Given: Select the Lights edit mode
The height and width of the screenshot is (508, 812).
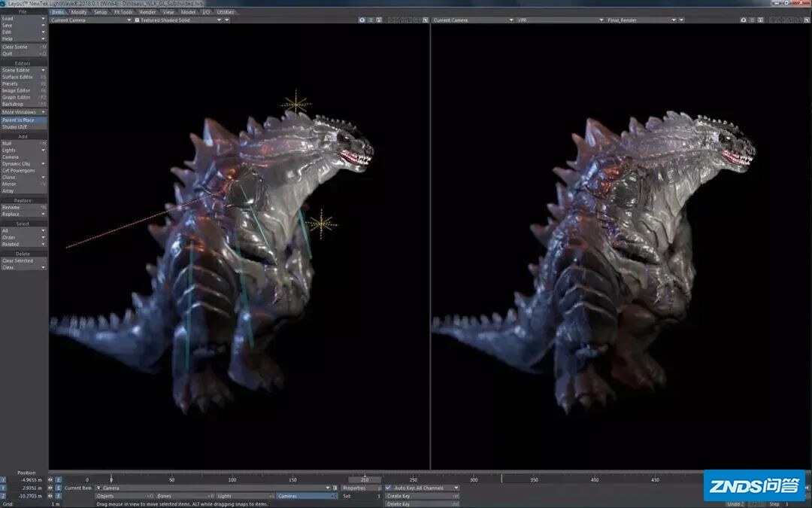Looking at the screenshot, I should [x=245, y=496].
